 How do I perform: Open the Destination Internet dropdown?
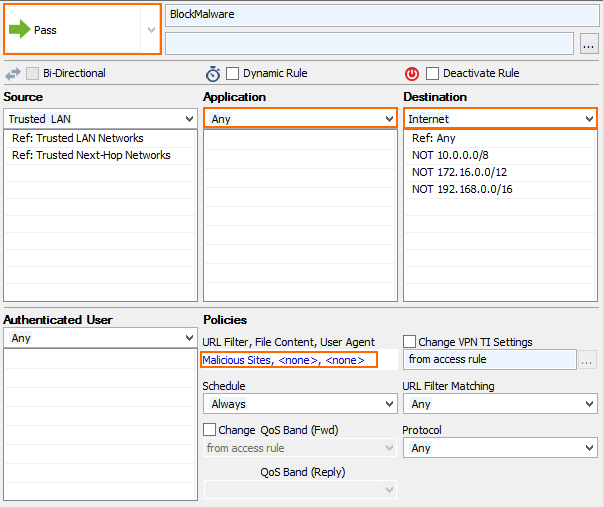(500, 119)
